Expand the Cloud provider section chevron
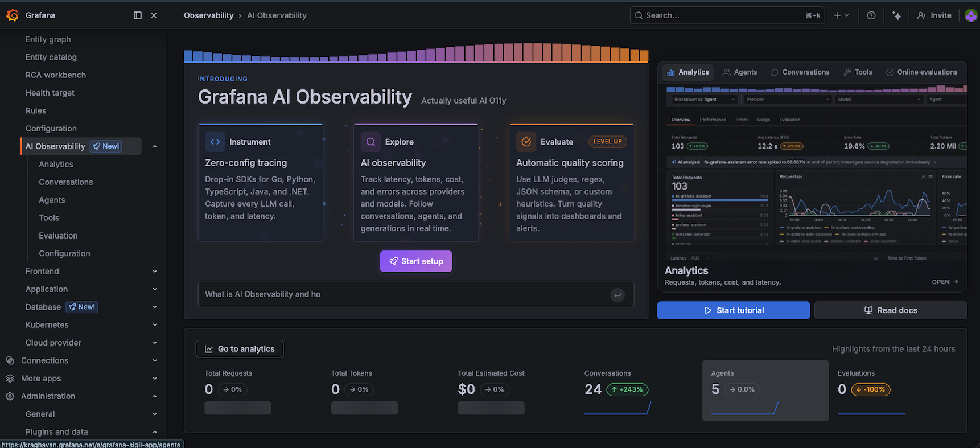 (x=155, y=343)
